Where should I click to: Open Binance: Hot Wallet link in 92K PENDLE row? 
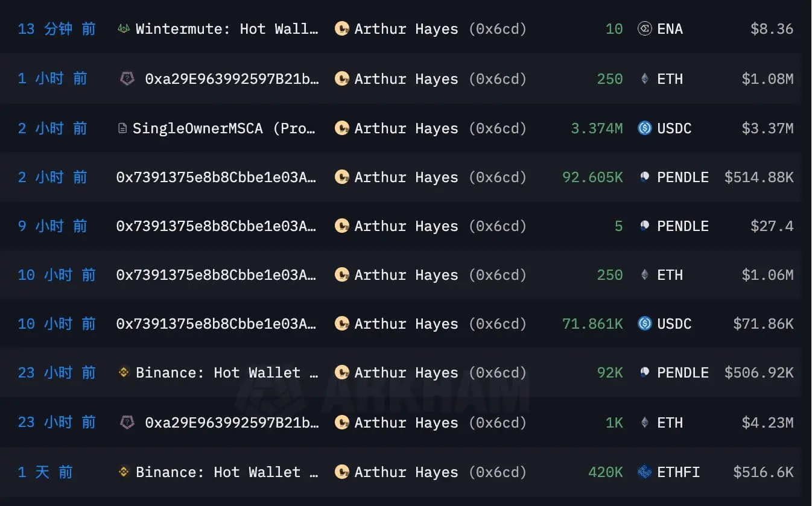coord(227,373)
